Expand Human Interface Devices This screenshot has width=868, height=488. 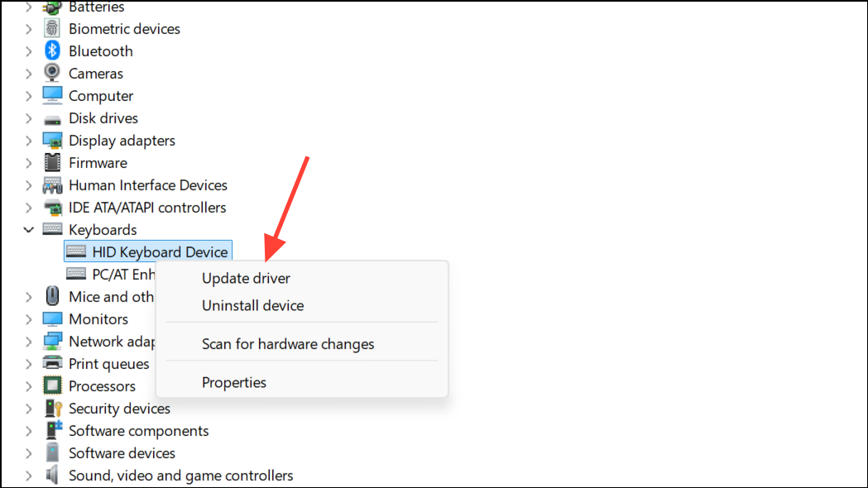(x=28, y=184)
